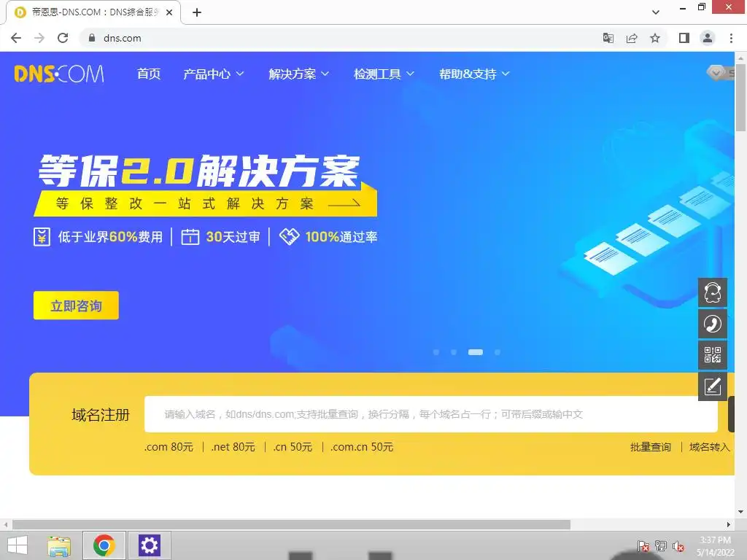The image size is (747, 560).
Task: Click the browser forward arrow
Action: 39,38
